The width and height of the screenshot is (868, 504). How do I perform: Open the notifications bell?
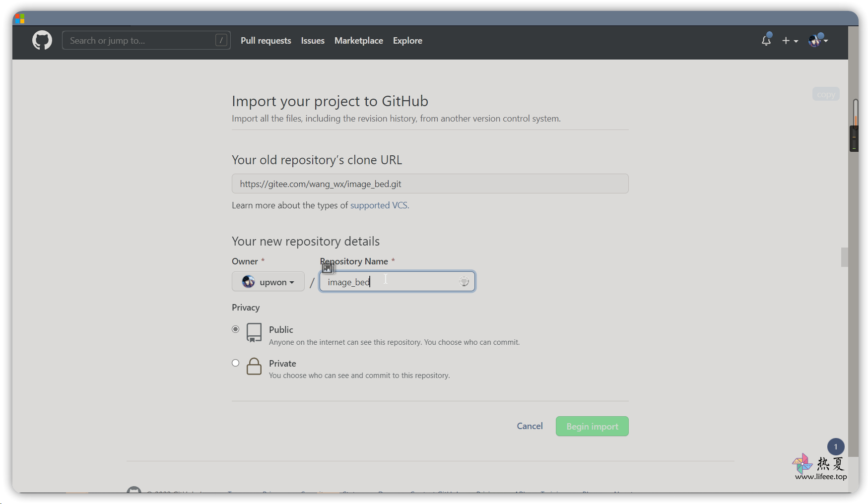766,40
